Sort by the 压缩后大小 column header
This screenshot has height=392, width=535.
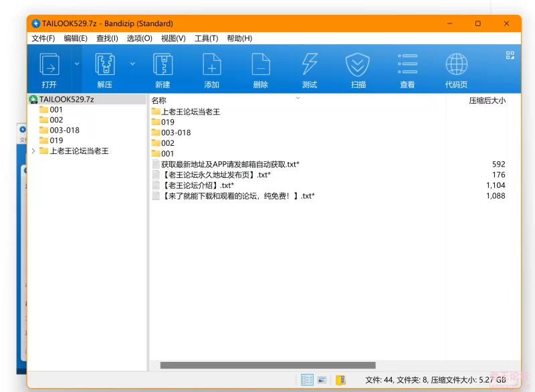[487, 100]
